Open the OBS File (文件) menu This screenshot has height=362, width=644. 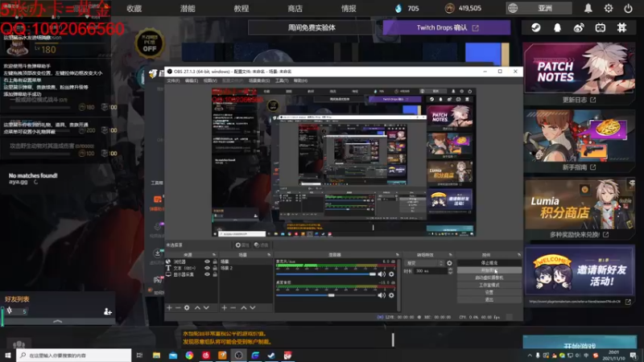173,81
